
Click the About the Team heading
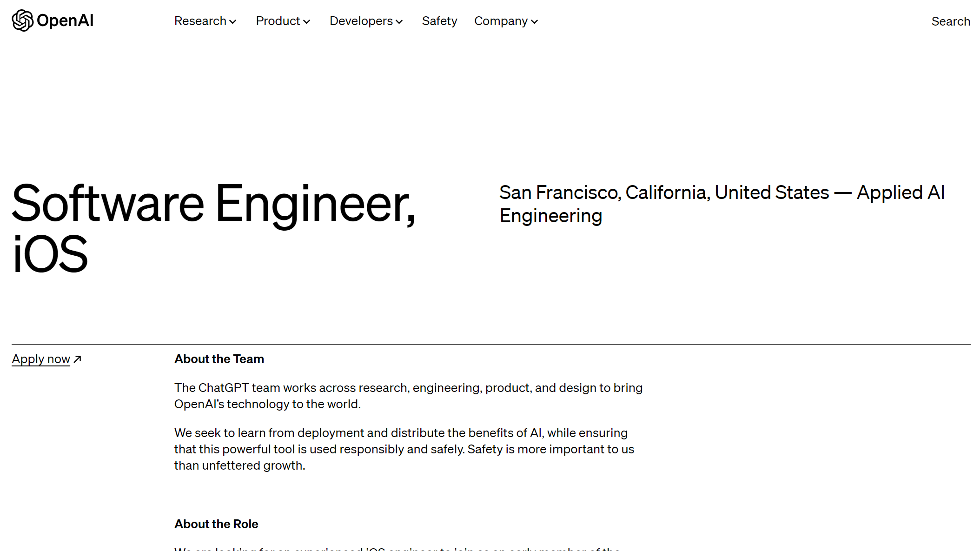pyautogui.click(x=219, y=359)
